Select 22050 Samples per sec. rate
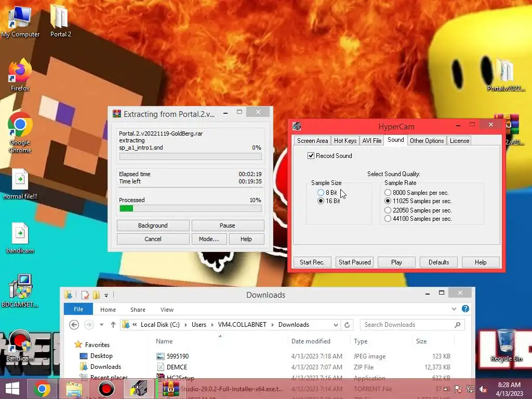 point(388,210)
